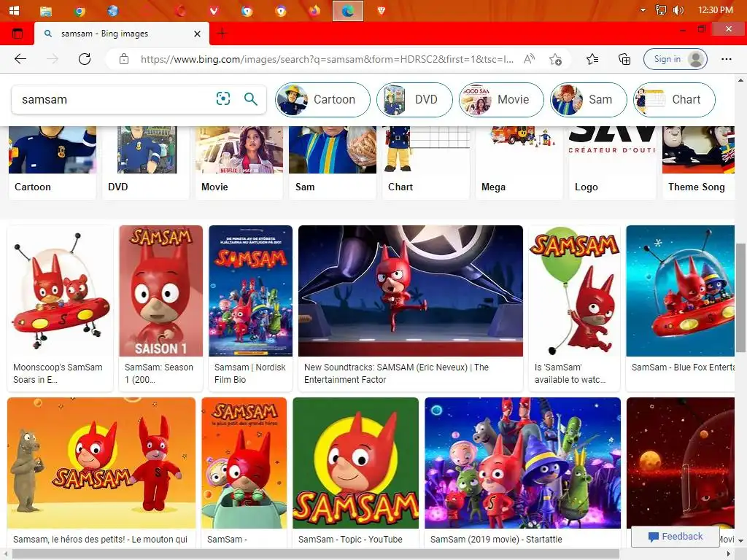Viewport: 747px width, 560px height.
Task: Select the Sam filter pill
Action: [x=589, y=99]
